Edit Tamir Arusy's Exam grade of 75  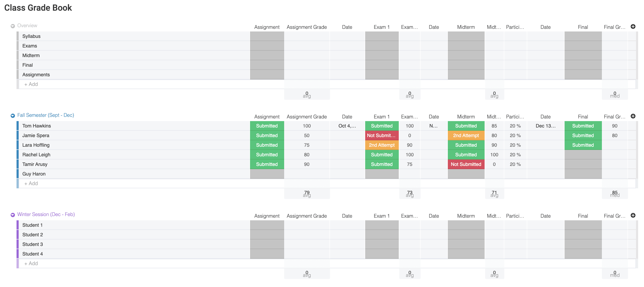click(x=410, y=164)
